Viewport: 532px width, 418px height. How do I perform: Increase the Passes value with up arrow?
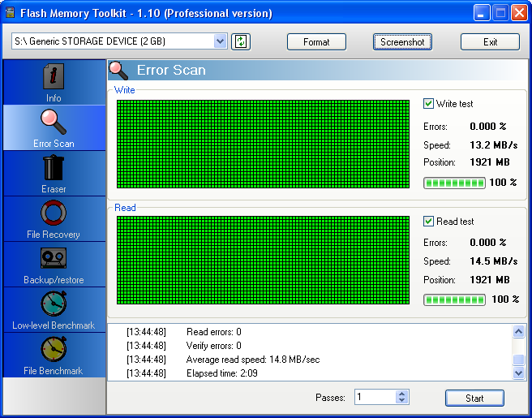(401, 394)
